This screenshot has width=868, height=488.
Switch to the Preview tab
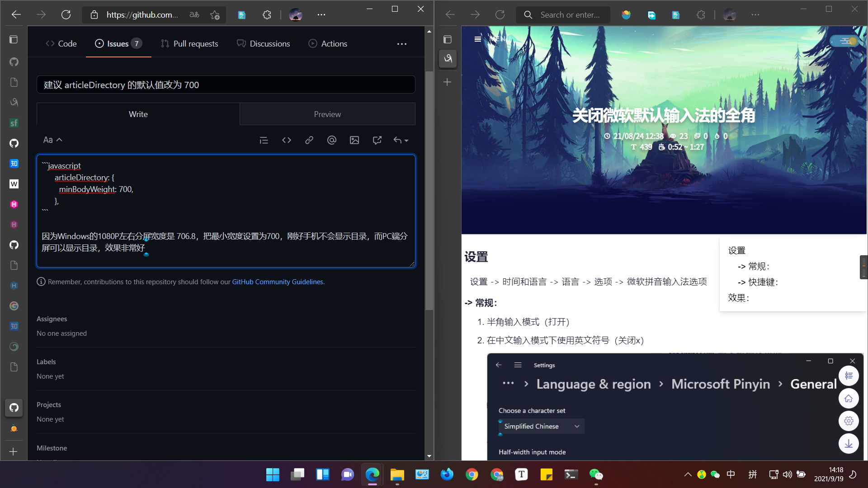[327, 114]
